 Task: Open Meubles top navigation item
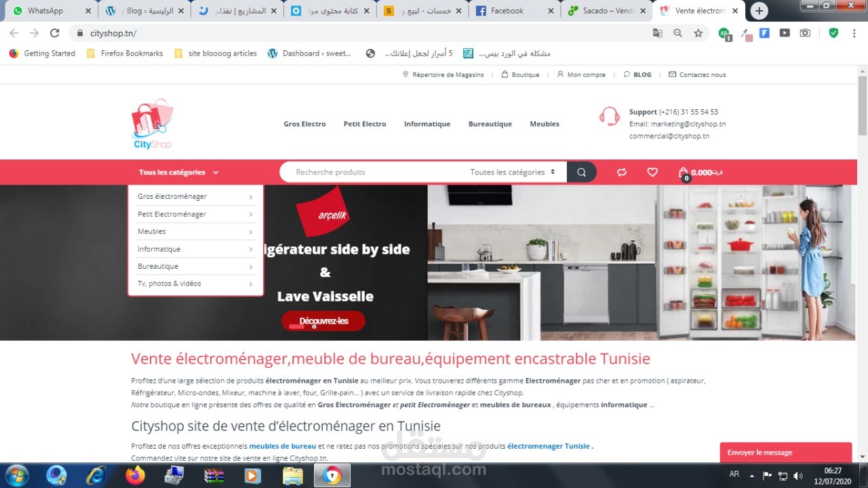[545, 124]
